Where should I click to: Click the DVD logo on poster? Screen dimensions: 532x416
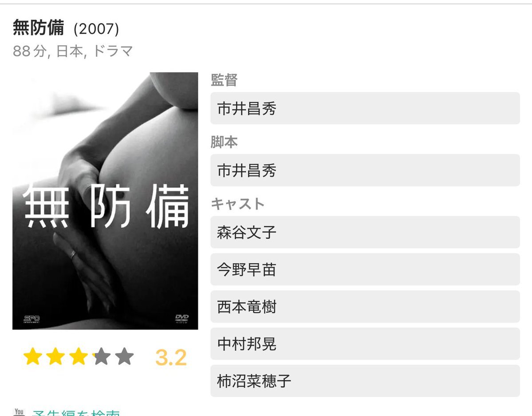pyautogui.click(x=182, y=318)
